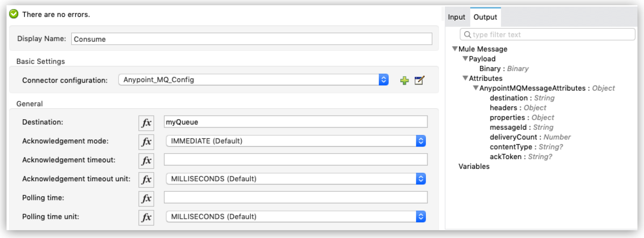The image size is (644, 238).
Task: Select the Output tab
Action: tap(485, 17)
